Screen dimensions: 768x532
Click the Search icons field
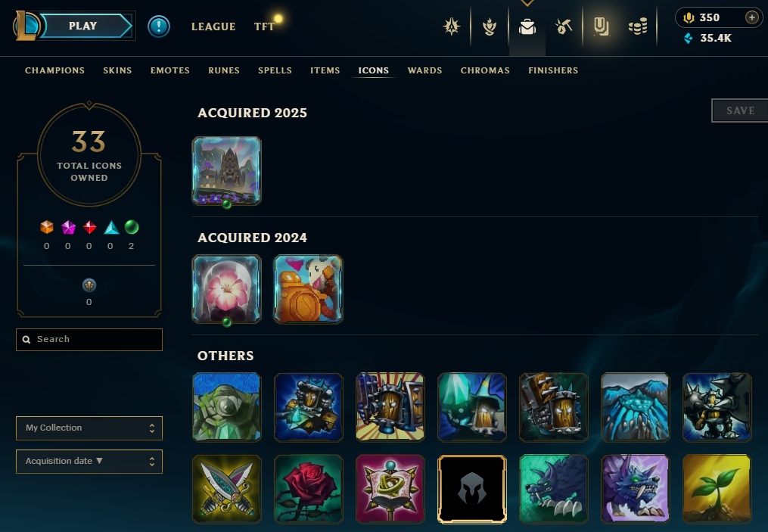89,340
